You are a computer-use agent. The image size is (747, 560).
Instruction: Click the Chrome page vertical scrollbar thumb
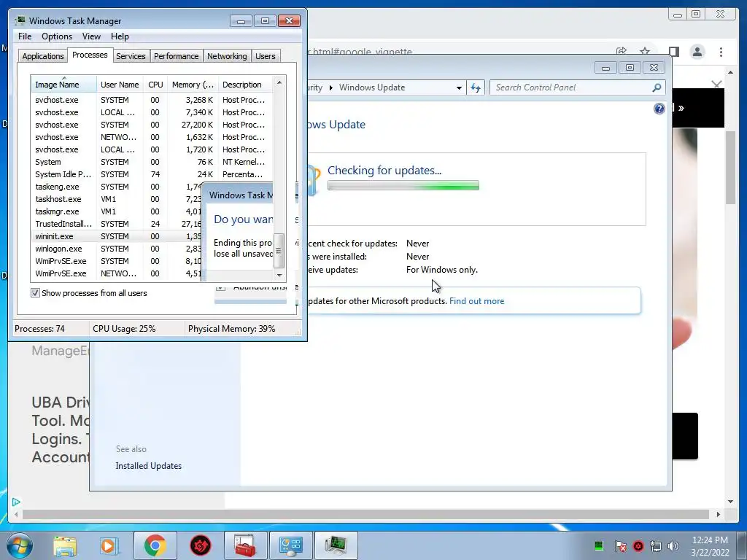pyautogui.click(x=730, y=168)
